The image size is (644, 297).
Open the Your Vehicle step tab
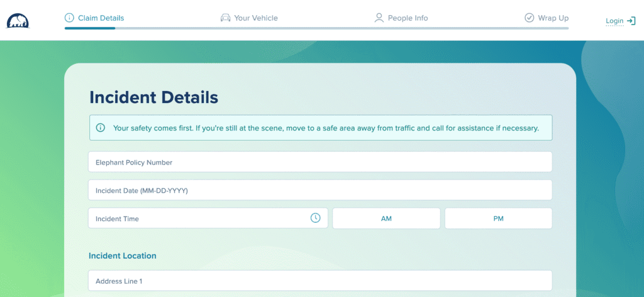249,18
